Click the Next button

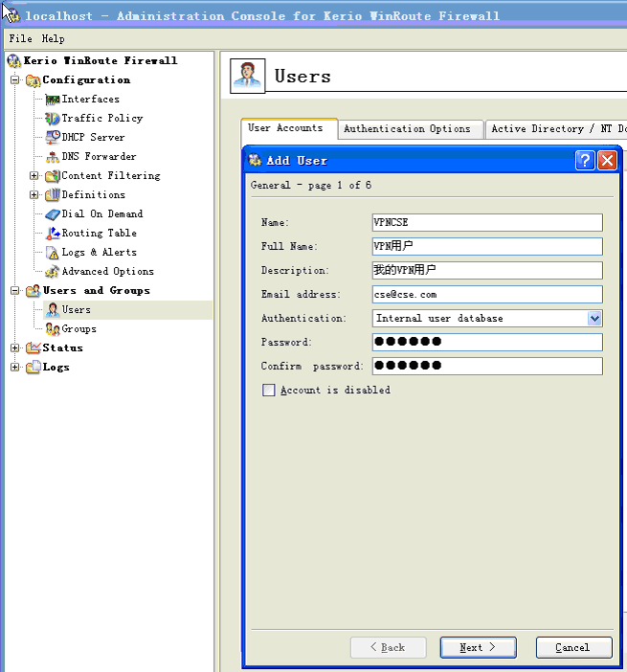pyautogui.click(x=478, y=648)
